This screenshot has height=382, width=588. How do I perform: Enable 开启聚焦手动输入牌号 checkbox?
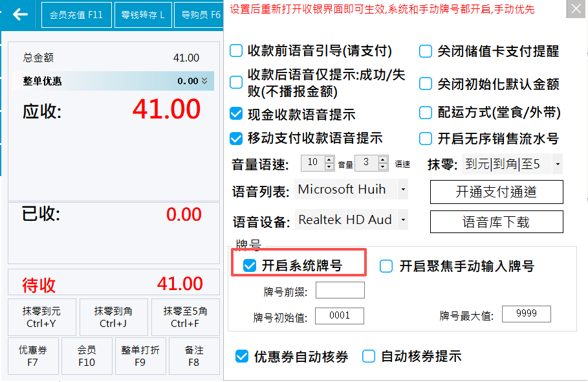click(x=386, y=266)
